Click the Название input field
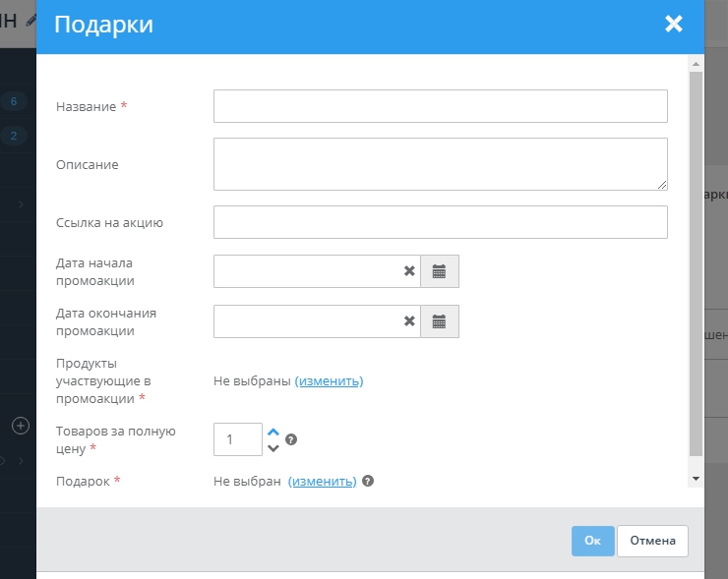The image size is (728, 579). click(440, 106)
